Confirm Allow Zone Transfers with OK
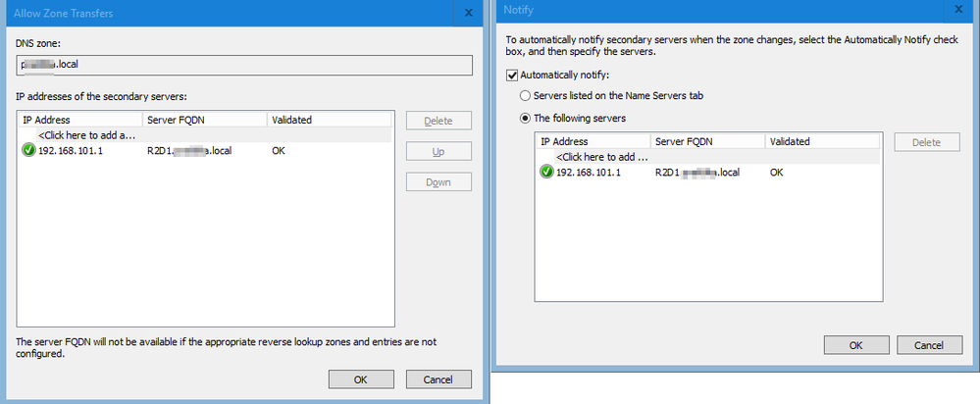 click(360, 379)
